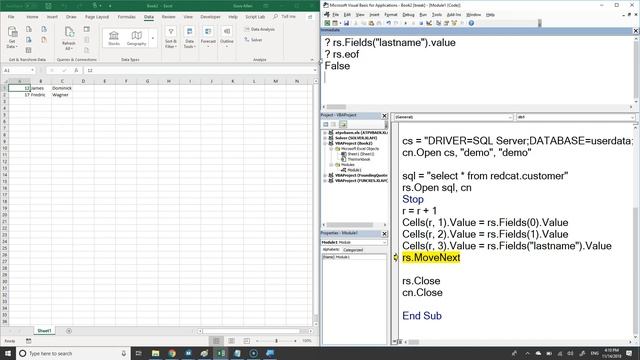Open Properties Window icon in VBA toolbar

click(447, 23)
